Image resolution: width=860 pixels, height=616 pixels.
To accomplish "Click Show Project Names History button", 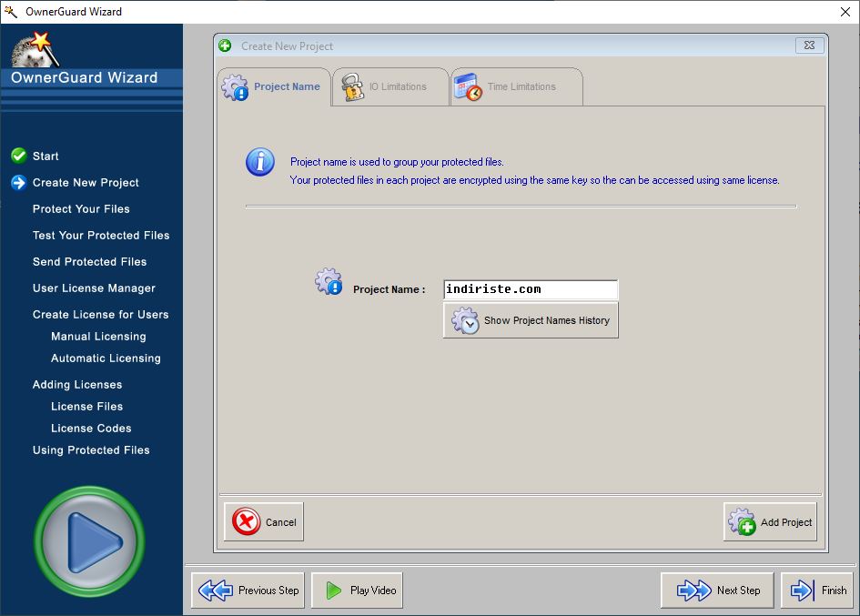I will point(531,320).
